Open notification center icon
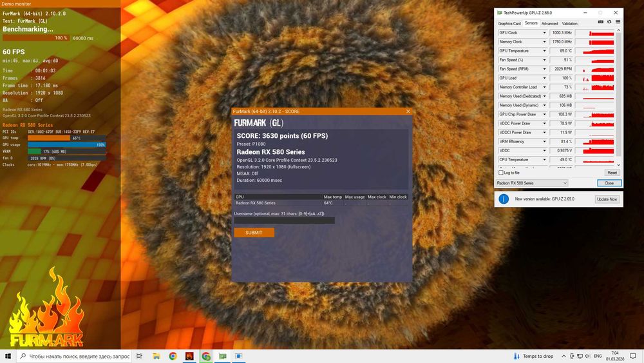644x363 pixels. [633, 356]
